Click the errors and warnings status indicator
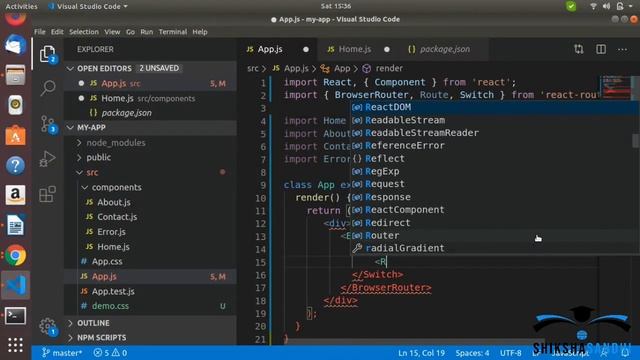Image resolution: width=640 pixels, height=360 pixels. (x=110, y=353)
